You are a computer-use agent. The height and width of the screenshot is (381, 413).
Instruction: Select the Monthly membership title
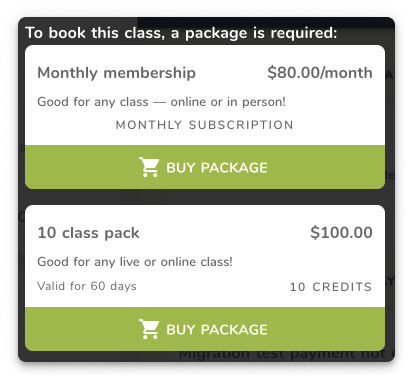116,73
